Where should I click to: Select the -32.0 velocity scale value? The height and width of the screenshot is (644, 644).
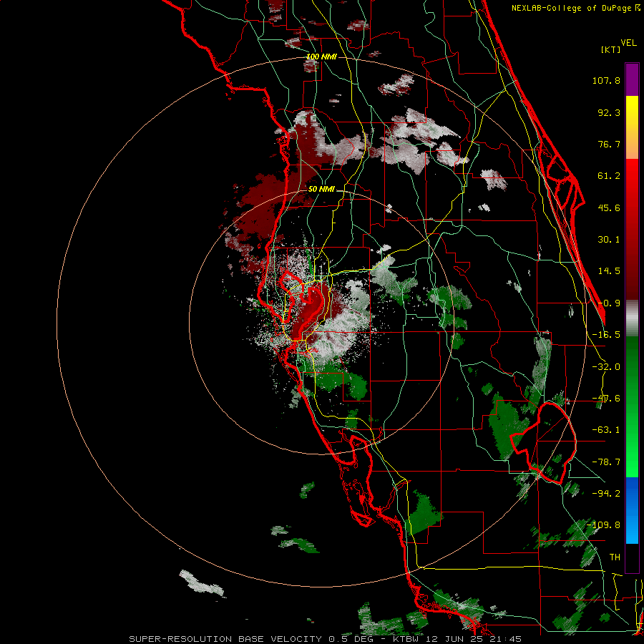tap(606, 367)
